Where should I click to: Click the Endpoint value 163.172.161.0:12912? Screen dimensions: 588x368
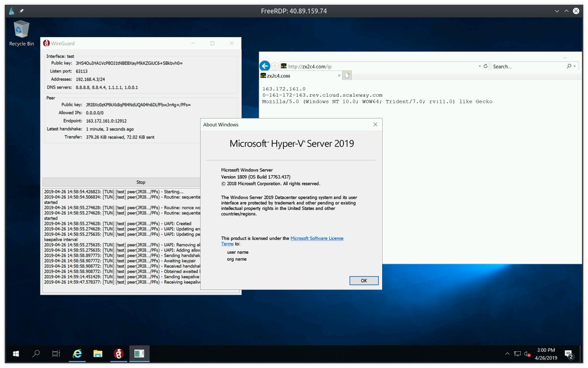click(106, 120)
